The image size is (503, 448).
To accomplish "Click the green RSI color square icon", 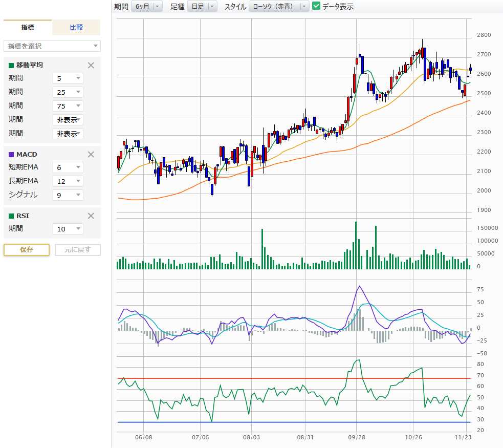I will (11, 216).
